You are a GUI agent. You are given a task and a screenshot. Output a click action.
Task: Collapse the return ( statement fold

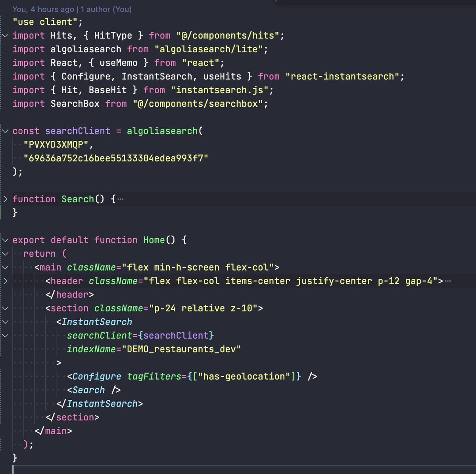(5, 253)
